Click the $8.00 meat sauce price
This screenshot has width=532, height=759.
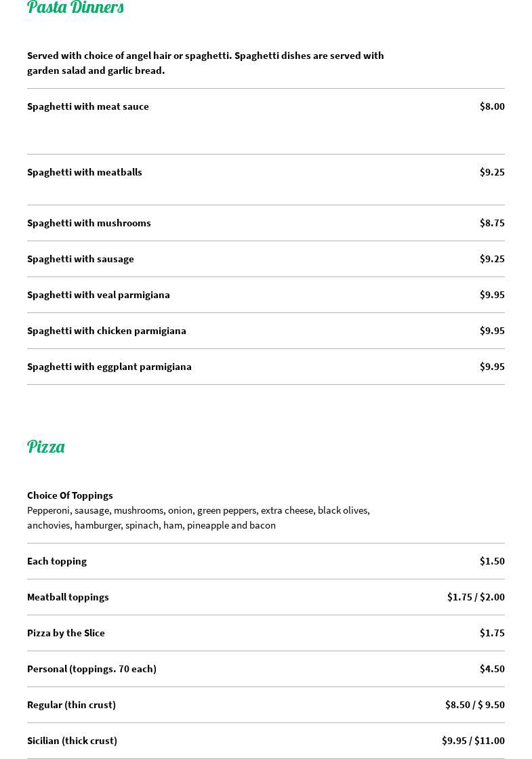(492, 106)
